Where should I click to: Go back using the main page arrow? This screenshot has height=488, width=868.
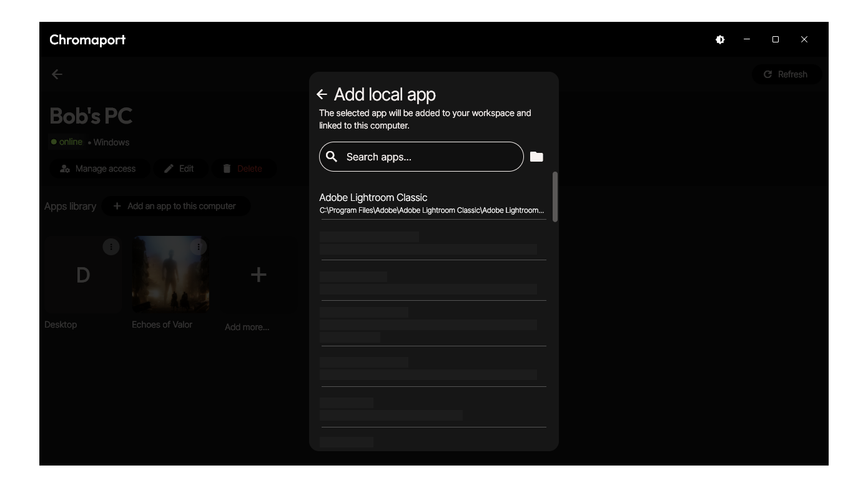pyautogui.click(x=57, y=74)
